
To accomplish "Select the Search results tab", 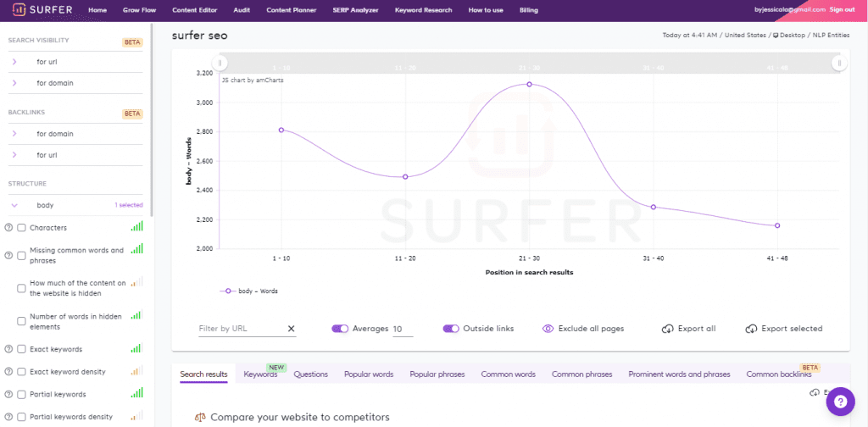I will (203, 374).
